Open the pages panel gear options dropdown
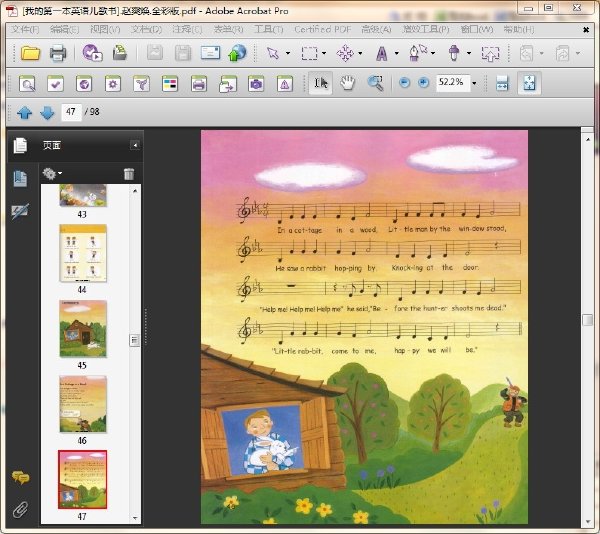The width and height of the screenshot is (600, 534). click(52, 174)
